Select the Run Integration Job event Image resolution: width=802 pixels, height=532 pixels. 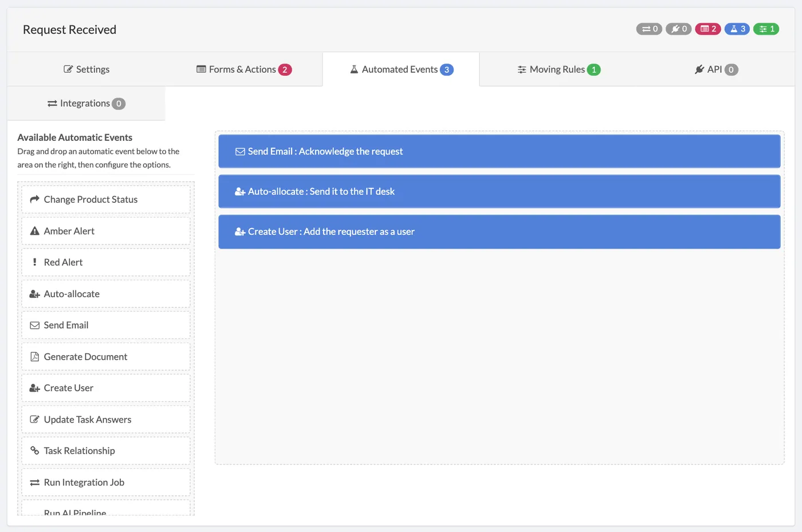click(x=106, y=482)
